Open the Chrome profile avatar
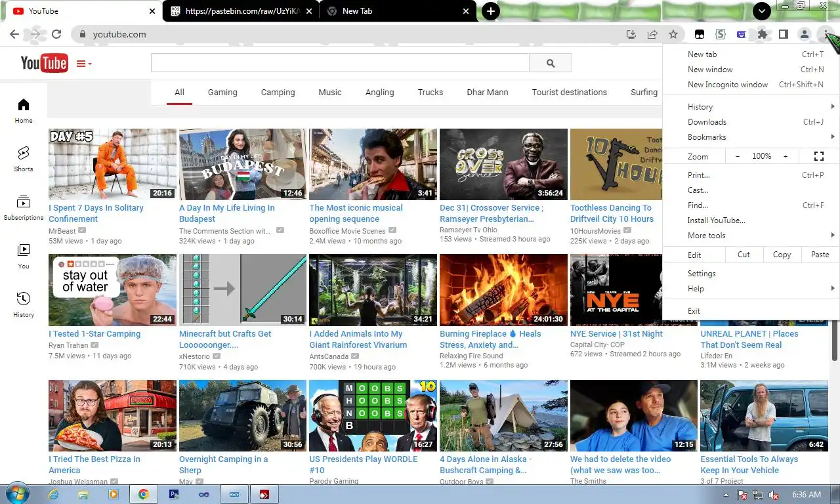This screenshot has width=840, height=504. coord(804,34)
